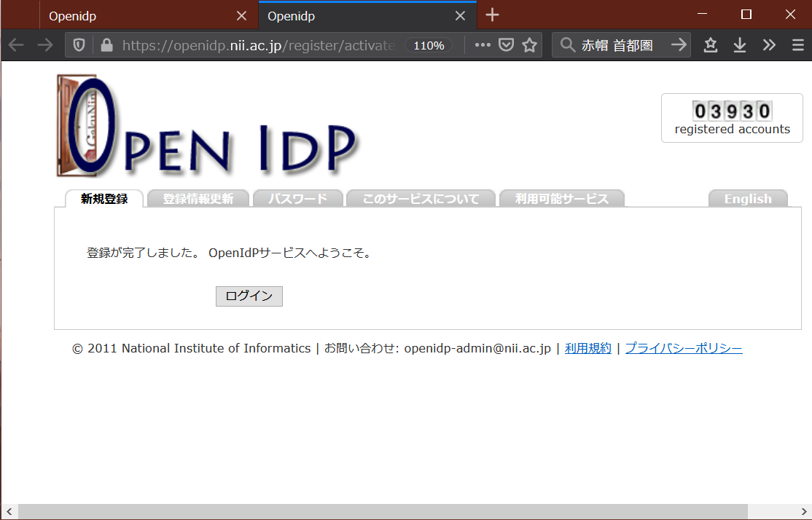Bookmark this page with the star icon

tap(529, 46)
